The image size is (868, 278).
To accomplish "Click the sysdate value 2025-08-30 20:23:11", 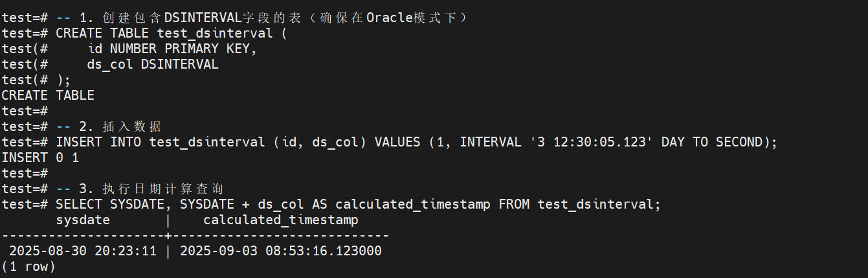I will [x=83, y=251].
